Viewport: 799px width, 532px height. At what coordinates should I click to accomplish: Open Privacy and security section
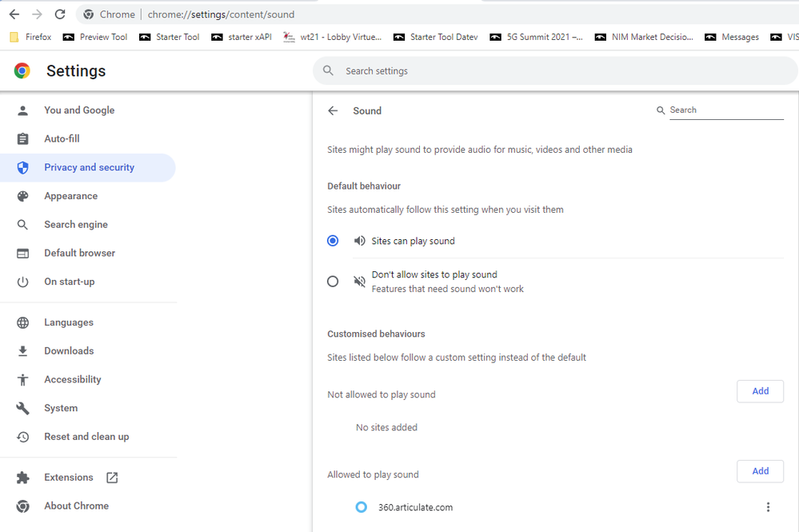click(x=88, y=168)
